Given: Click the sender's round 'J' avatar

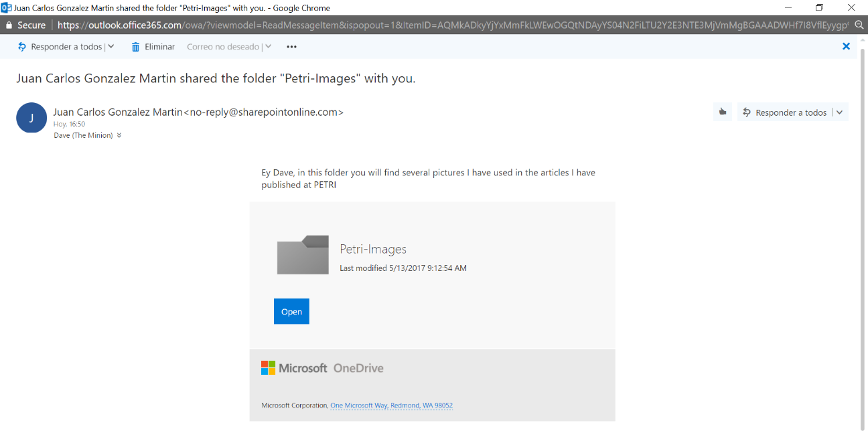Looking at the screenshot, I should point(31,117).
